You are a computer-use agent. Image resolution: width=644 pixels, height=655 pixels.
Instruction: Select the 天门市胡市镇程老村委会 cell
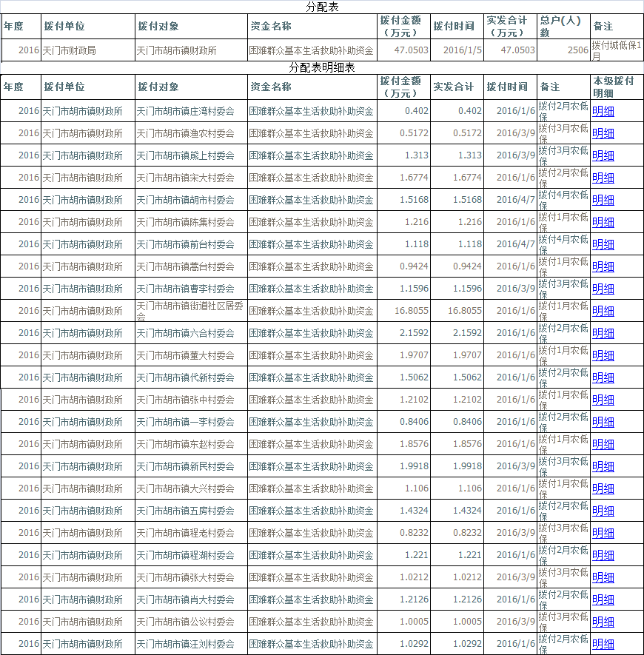192,533
